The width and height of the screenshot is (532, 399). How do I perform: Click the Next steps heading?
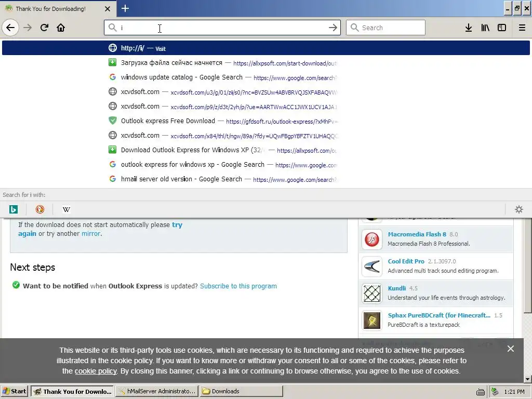point(33,268)
